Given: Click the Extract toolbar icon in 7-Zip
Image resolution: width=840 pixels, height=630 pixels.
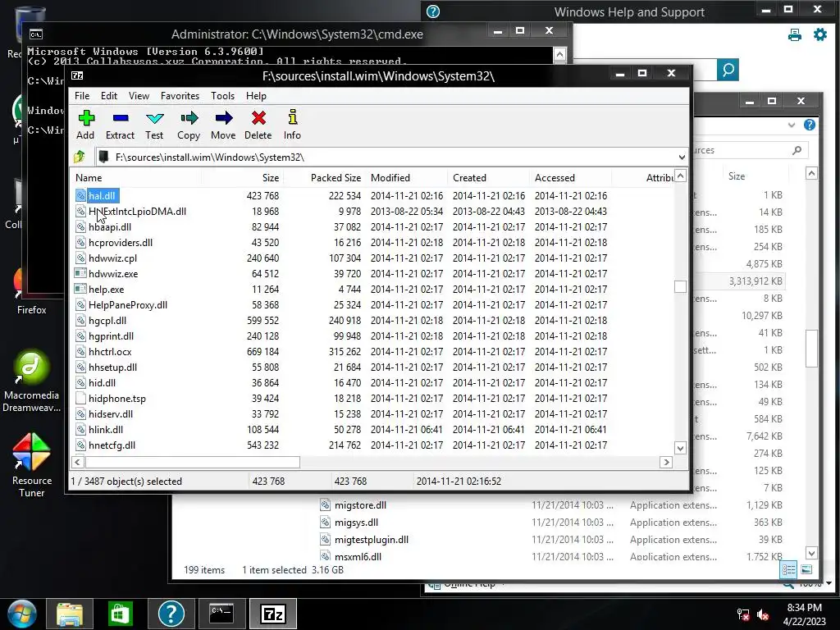Looking at the screenshot, I should point(121,118).
